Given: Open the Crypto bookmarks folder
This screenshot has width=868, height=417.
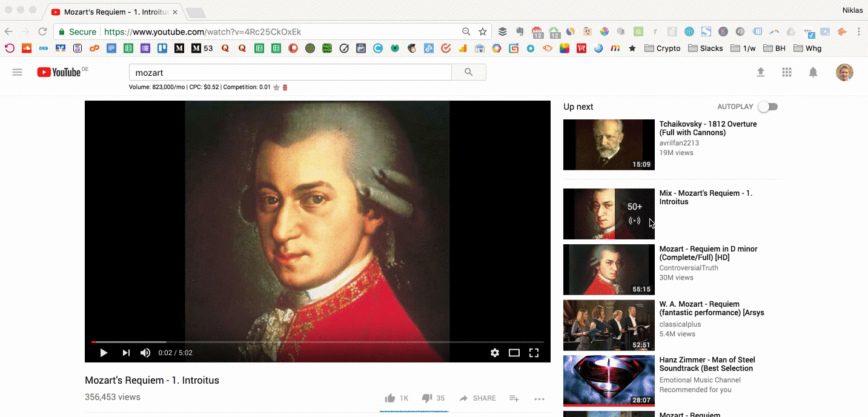Looking at the screenshot, I should coord(662,48).
